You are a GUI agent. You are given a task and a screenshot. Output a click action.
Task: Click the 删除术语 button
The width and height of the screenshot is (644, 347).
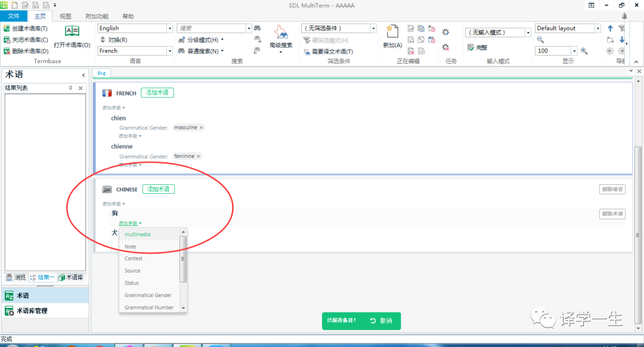612,214
